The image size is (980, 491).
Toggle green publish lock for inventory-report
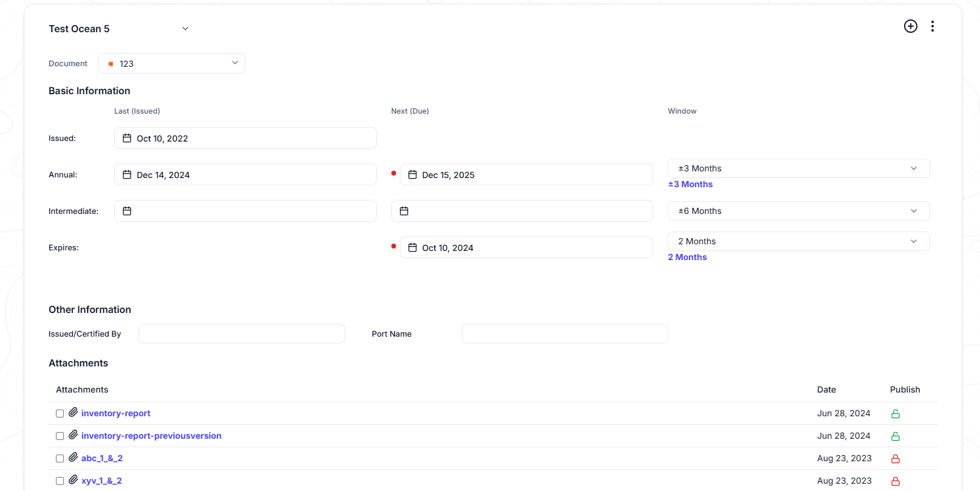click(x=895, y=414)
